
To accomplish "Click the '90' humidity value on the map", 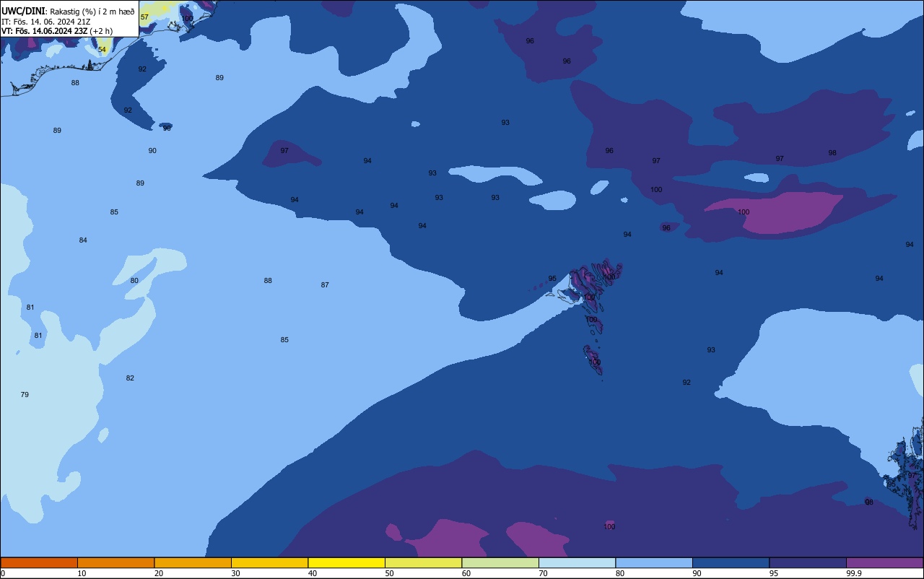I will coord(152,151).
